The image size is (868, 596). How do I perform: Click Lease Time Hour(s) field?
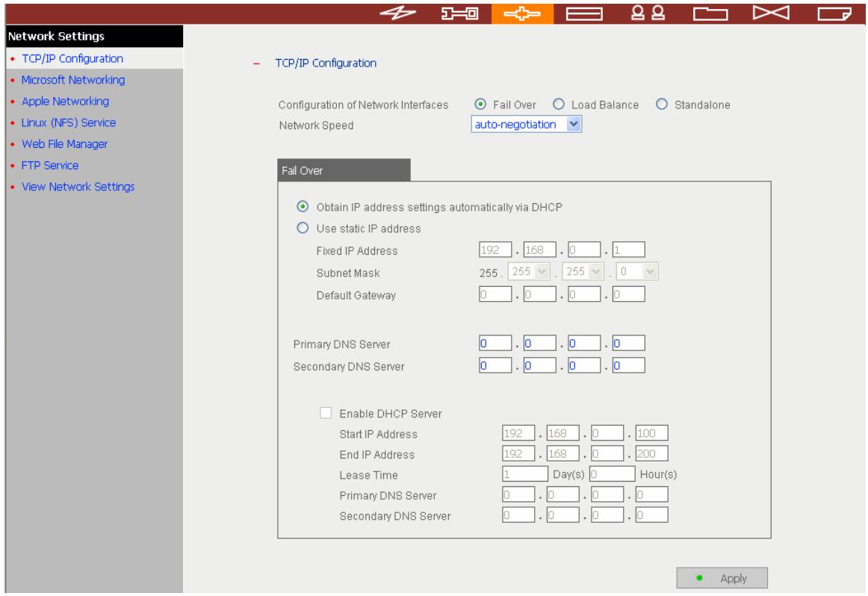coord(612,474)
